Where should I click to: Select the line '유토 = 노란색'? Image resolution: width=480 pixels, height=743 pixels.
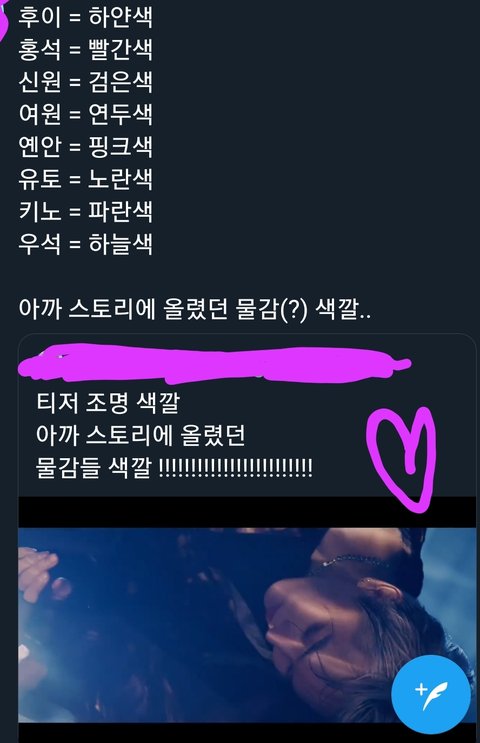(85, 179)
